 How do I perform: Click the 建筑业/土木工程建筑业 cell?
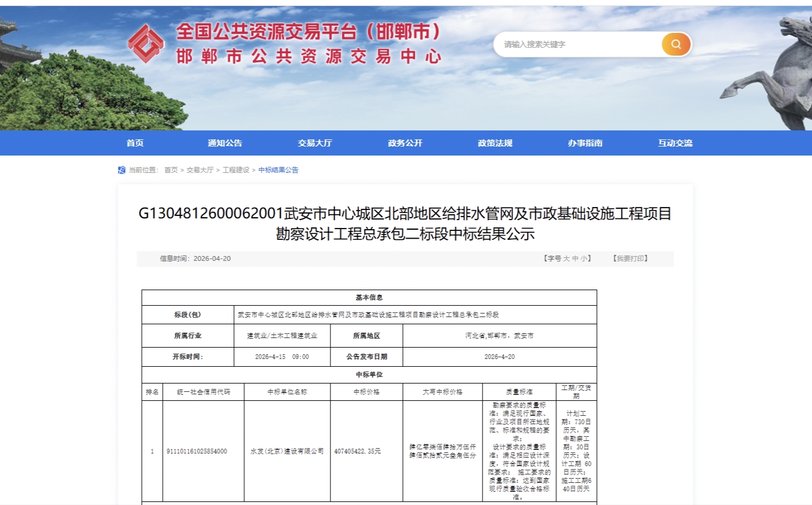coord(282,336)
